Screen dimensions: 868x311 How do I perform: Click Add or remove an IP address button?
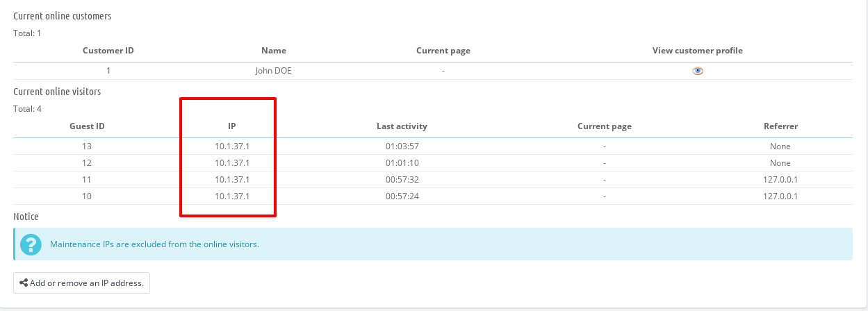point(81,283)
